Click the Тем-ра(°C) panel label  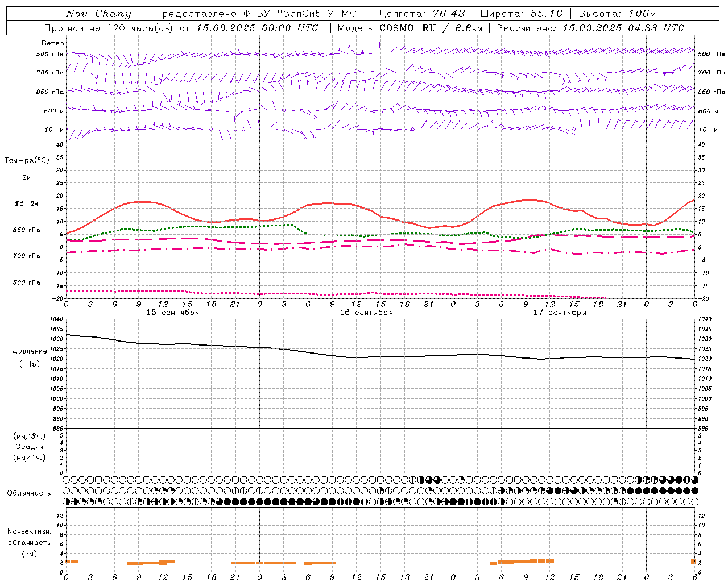27,161
